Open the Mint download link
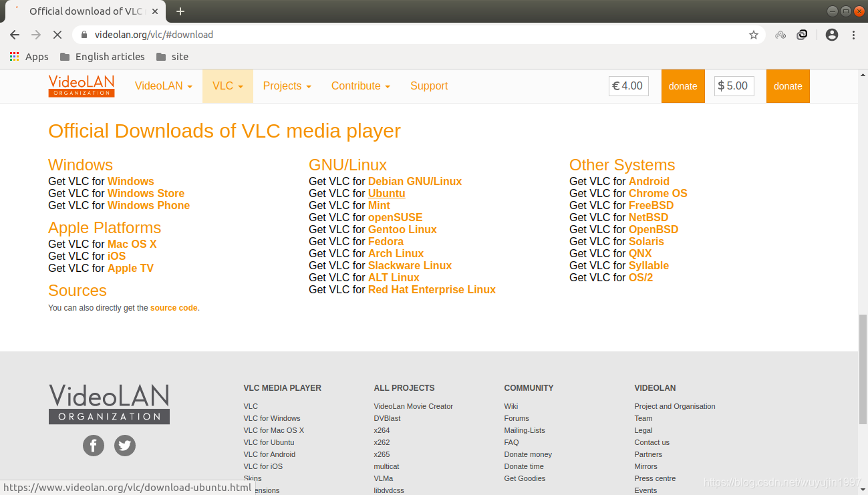Viewport: 868px width, 495px height. click(x=379, y=206)
